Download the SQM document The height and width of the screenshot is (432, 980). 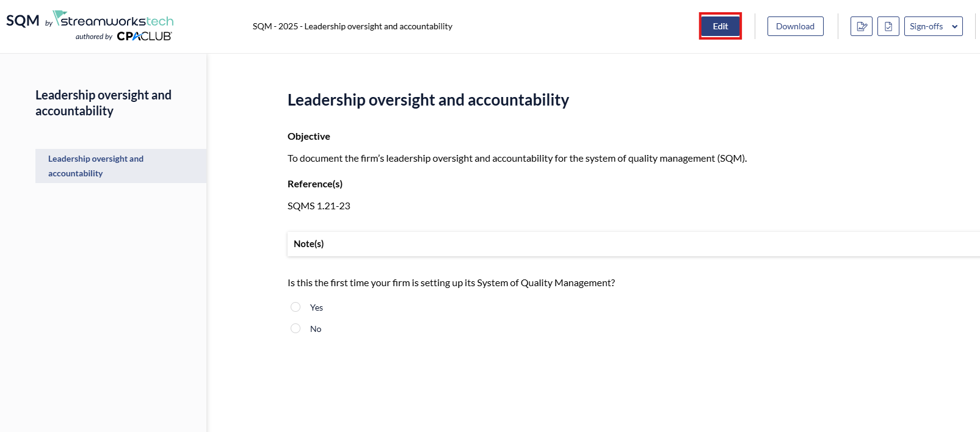pyautogui.click(x=795, y=26)
